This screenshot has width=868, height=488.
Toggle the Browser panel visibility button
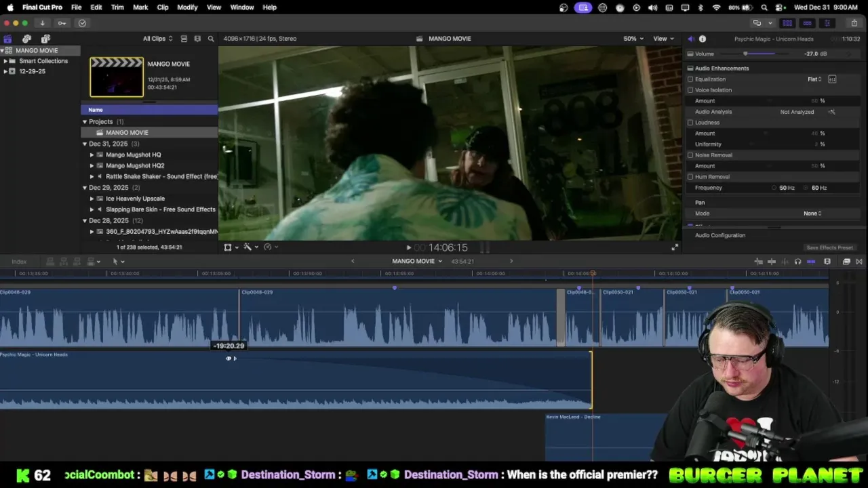787,23
